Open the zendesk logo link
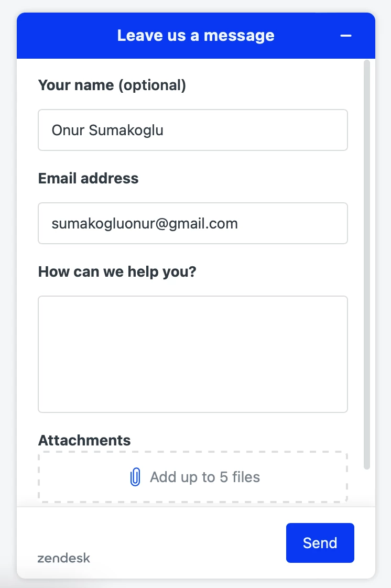Screen dimensions: 391x588 click(x=64, y=558)
